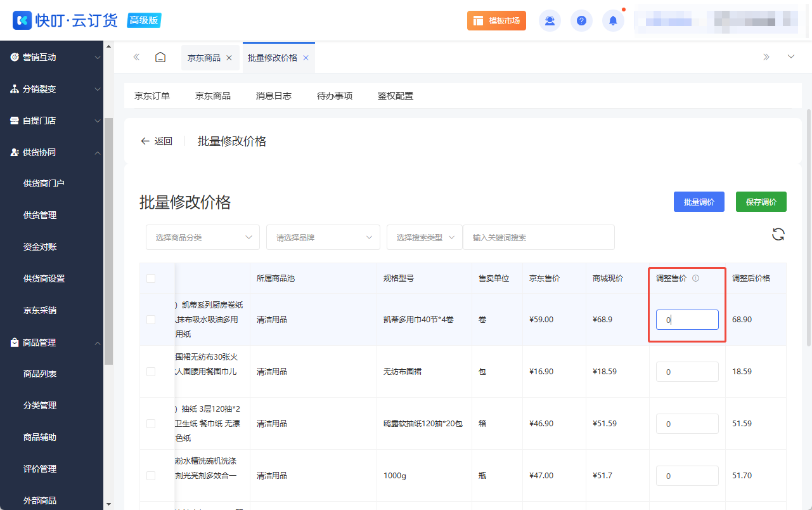Click the template icon in 模板市场 button

[478, 21]
